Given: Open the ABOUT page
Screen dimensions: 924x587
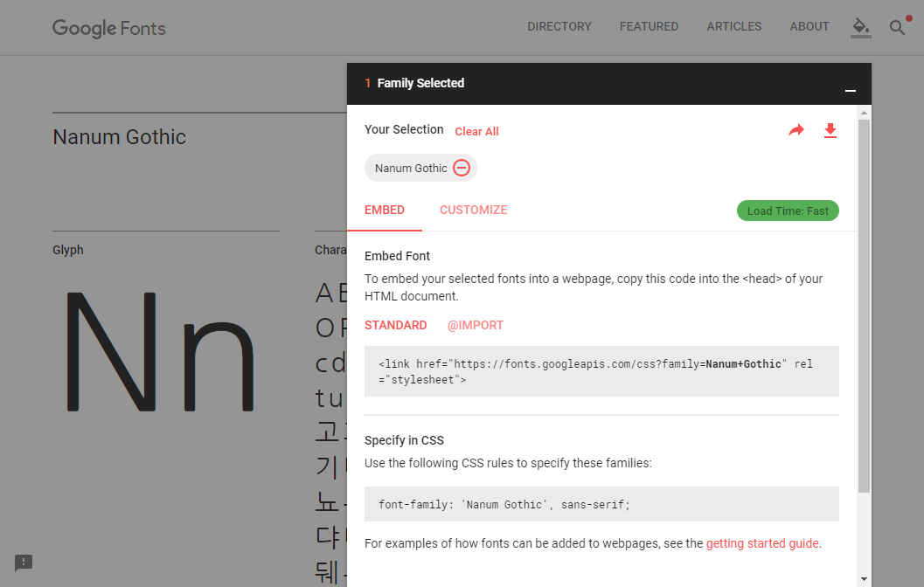Looking at the screenshot, I should coord(809,26).
